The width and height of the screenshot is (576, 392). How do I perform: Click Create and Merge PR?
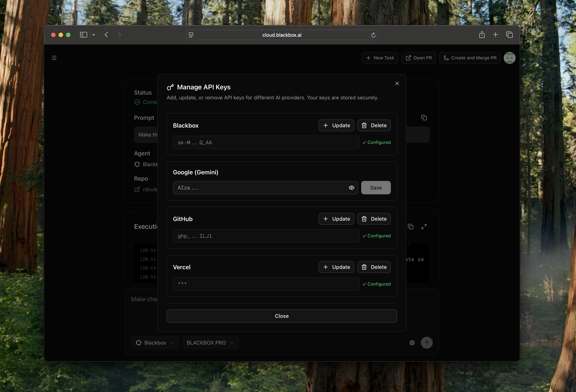pos(470,58)
